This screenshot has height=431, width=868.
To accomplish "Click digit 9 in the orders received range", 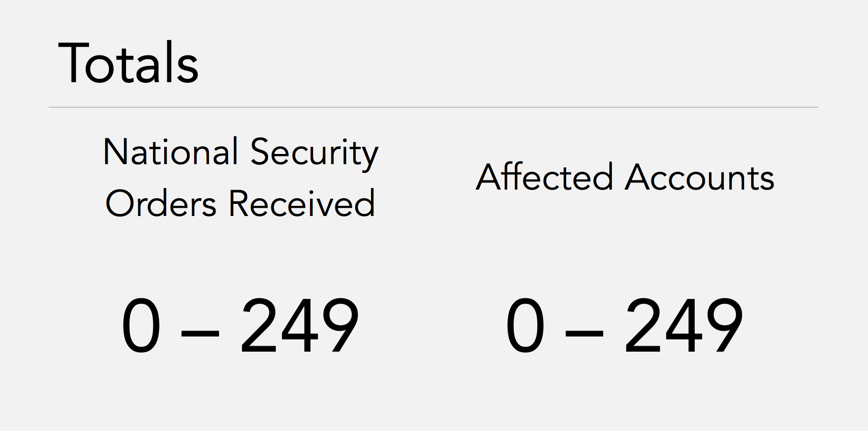I will tap(339, 326).
